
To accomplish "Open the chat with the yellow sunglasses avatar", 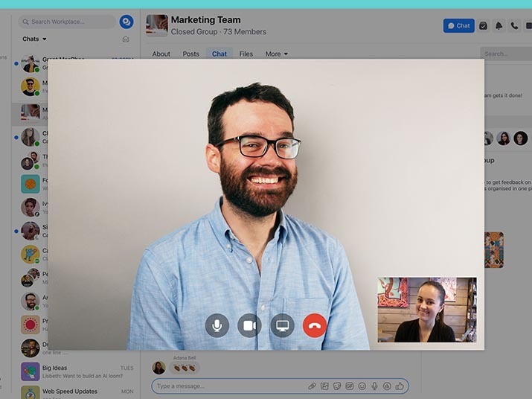I will (31, 87).
